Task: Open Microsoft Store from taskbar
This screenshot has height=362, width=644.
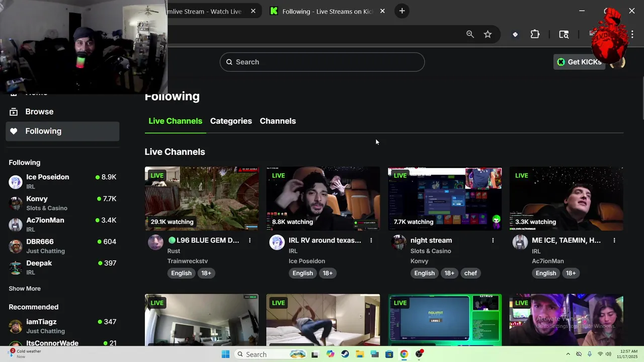Action: (x=389, y=354)
